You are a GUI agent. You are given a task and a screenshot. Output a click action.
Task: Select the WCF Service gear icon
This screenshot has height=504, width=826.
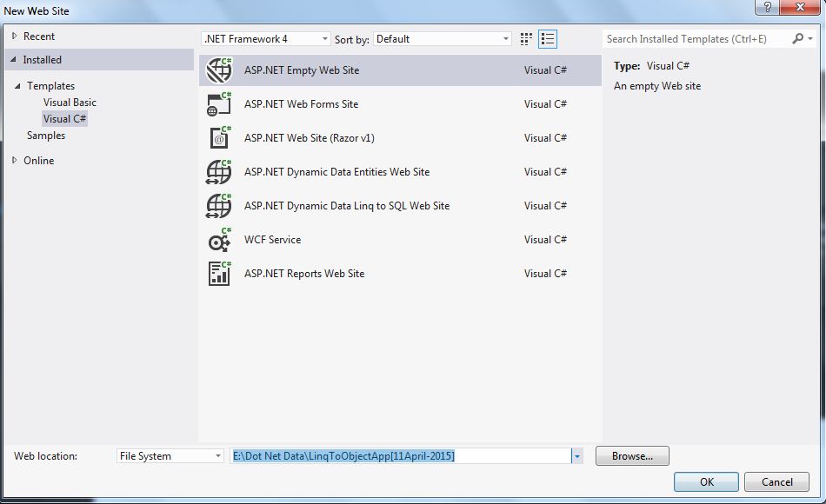click(x=219, y=240)
